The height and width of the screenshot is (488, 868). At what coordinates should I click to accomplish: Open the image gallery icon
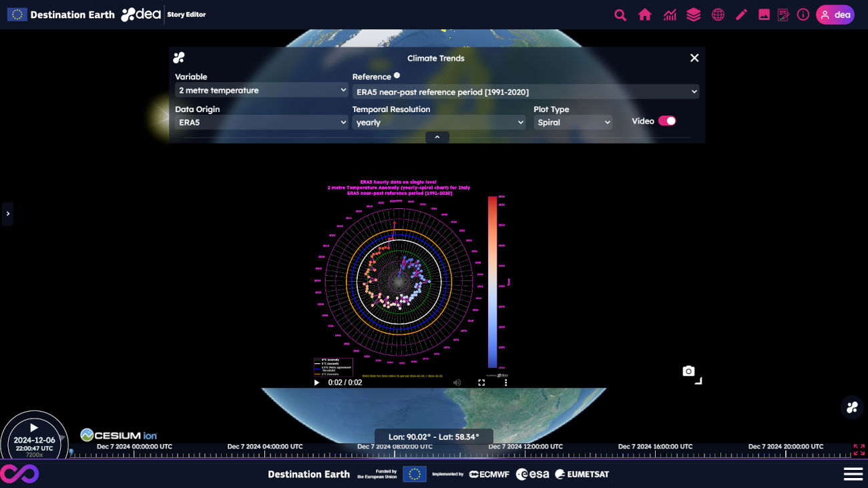[x=764, y=15]
